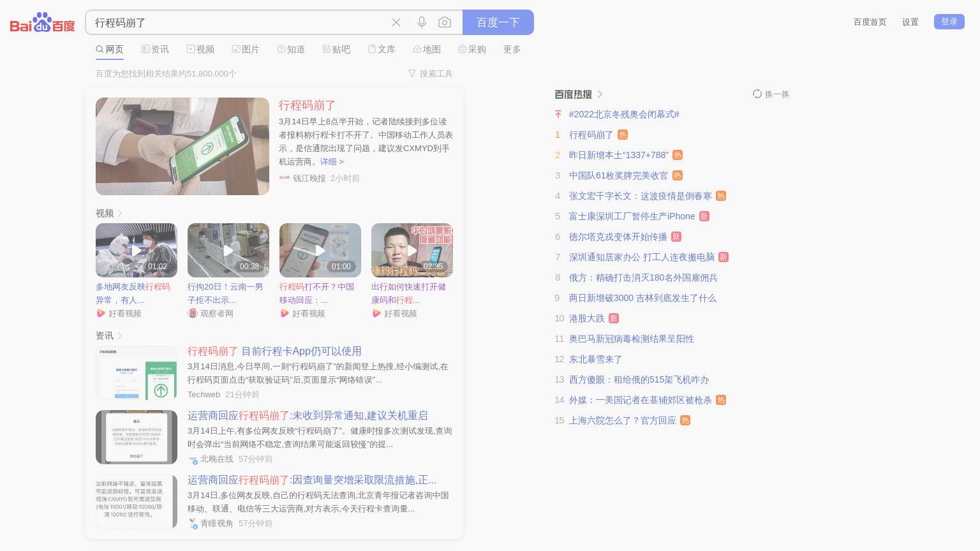Open hot search 上海六院怎么了？官方回应
980x551 pixels.
[x=623, y=420]
